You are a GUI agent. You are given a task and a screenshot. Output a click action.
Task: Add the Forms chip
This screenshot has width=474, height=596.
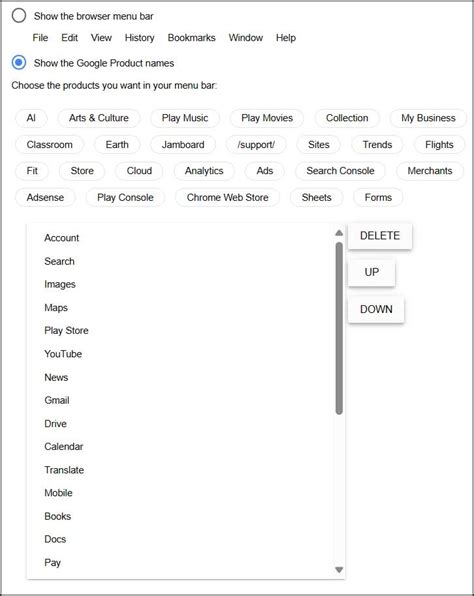point(378,197)
